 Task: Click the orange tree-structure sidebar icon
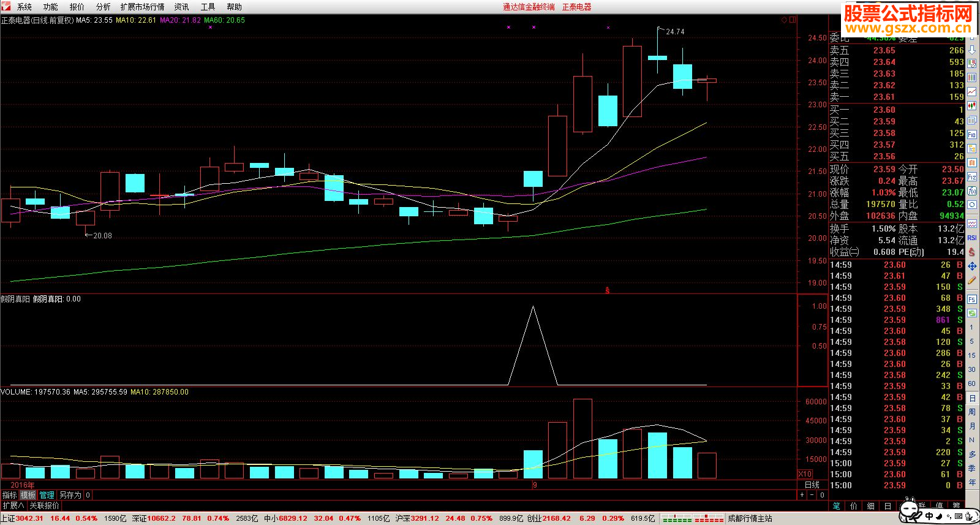(x=972, y=148)
